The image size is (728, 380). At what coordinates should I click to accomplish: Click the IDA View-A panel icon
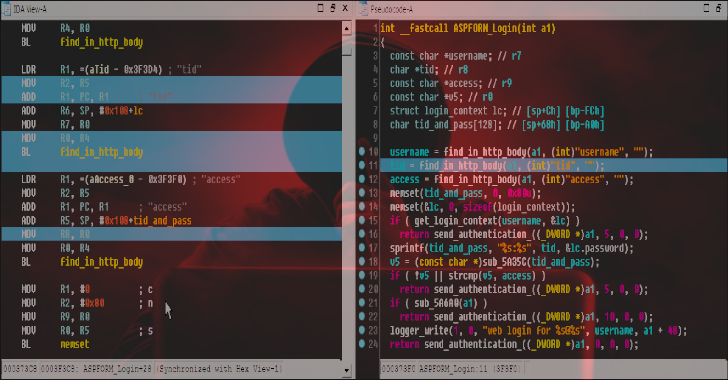click(6, 9)
